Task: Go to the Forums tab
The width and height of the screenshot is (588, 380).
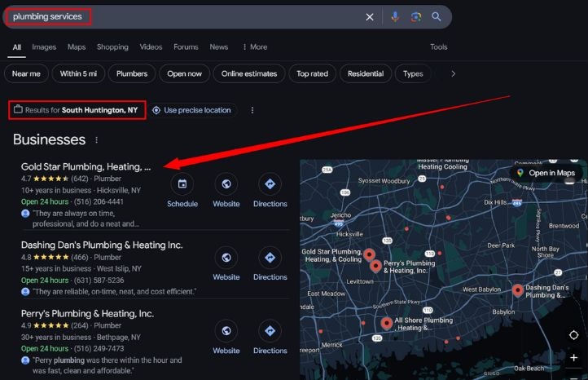Action: point(186,47)
